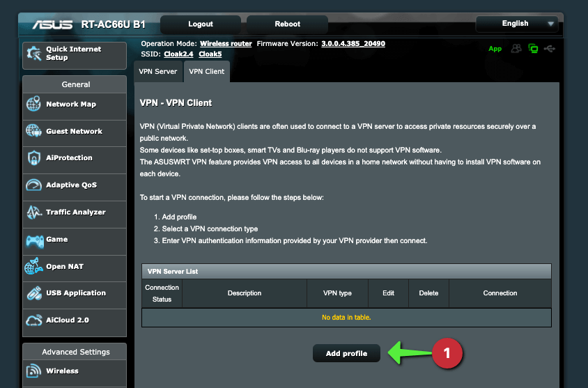Click the 'No data in table.' message
The width and height of the screenshot is (588, 388).
pyautogui.click(x=346, y=318)
